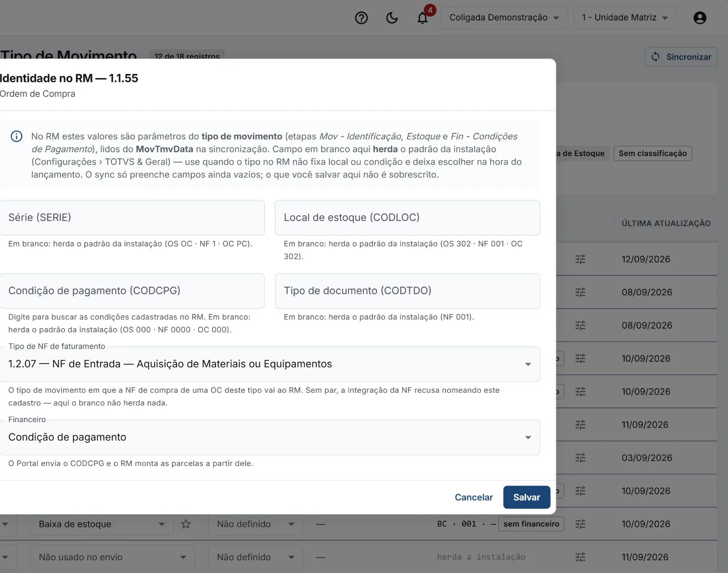Open settings sliders icon in 12/09/2026 row

[x=580, y=259]
